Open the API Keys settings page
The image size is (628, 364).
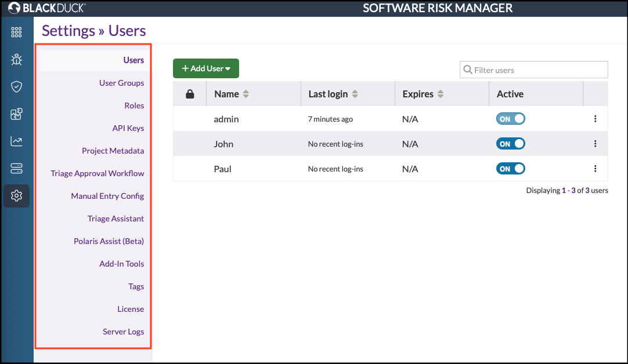[x=128, y=128]
